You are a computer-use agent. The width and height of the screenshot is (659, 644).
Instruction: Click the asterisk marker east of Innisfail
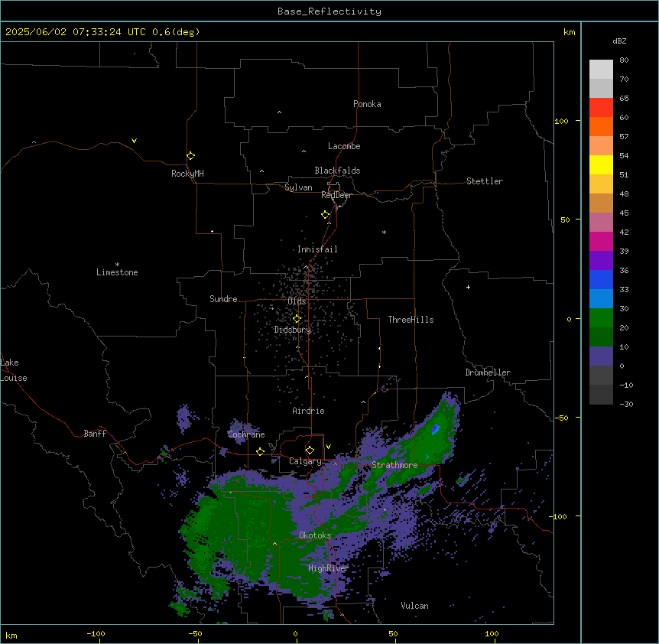point(384,232)
